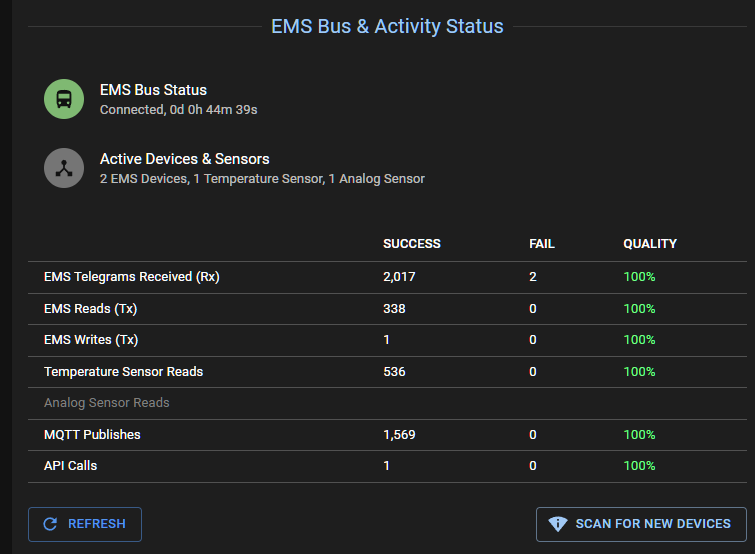Click the SUCCESS column header
This screenshot has height=554, width=755.
coord(412,244)
